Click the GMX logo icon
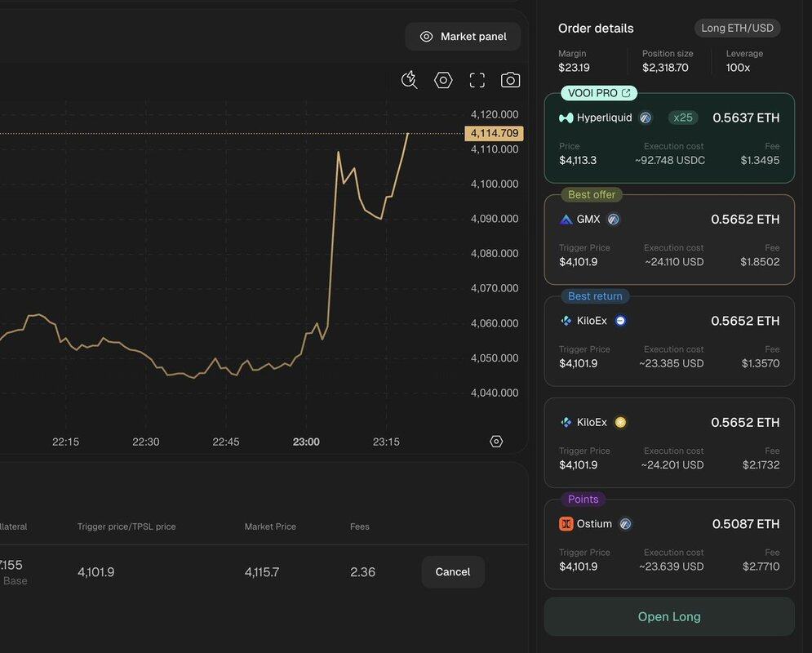The width and height of the screenshot is (812, 653). point(566,220)
